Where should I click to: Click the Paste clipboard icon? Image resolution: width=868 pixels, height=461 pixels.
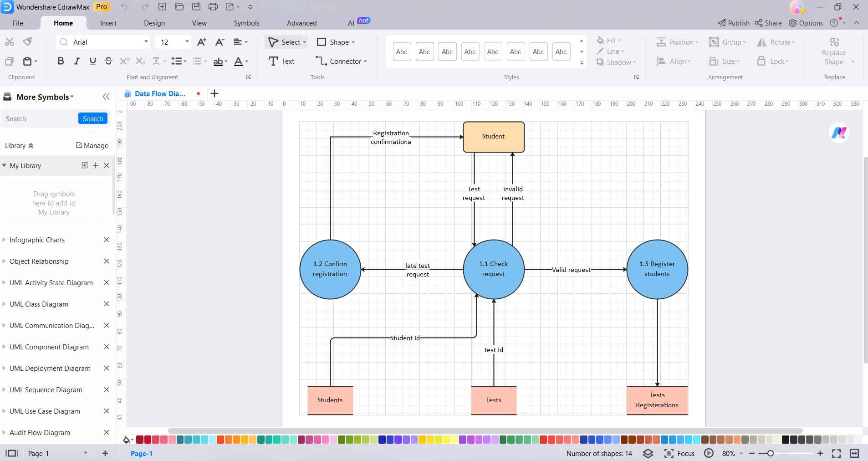[x=28, y=61]
